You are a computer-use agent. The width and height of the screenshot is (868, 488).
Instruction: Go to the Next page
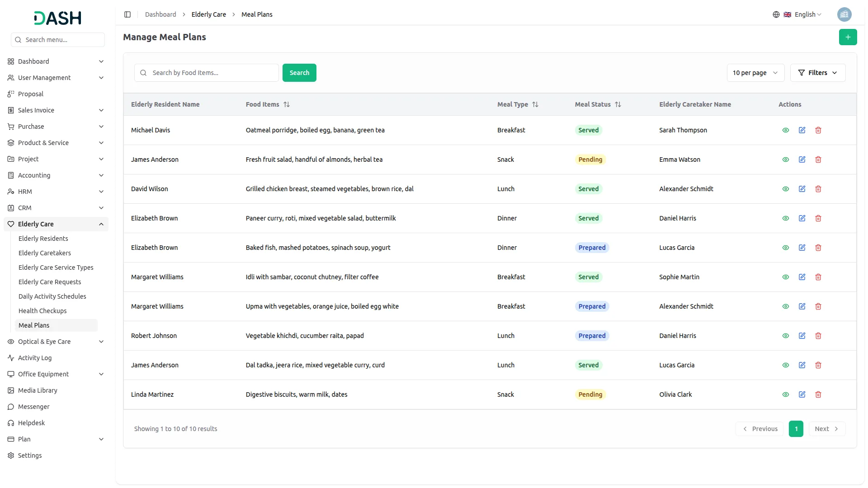pyautogui.click(x=827, y=429)
